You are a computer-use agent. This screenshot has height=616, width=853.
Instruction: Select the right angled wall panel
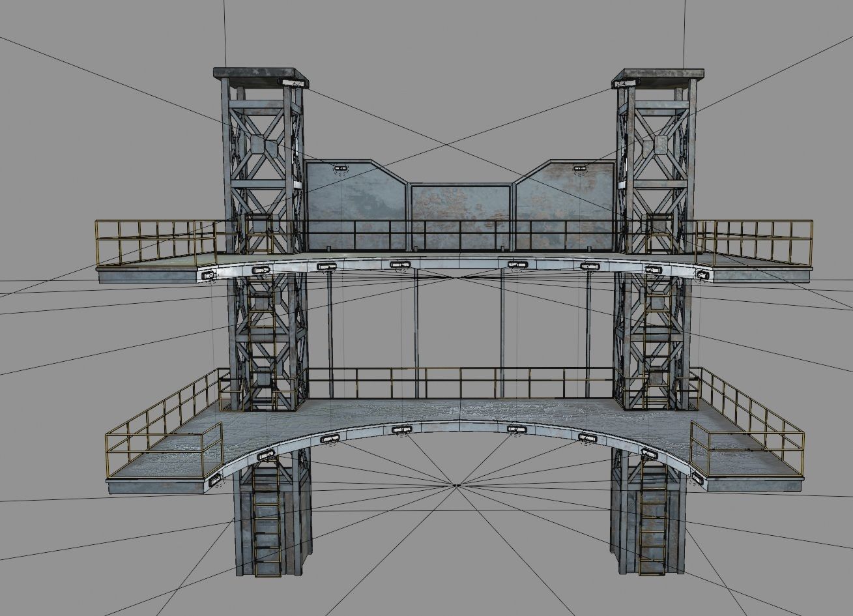point(564,205)
